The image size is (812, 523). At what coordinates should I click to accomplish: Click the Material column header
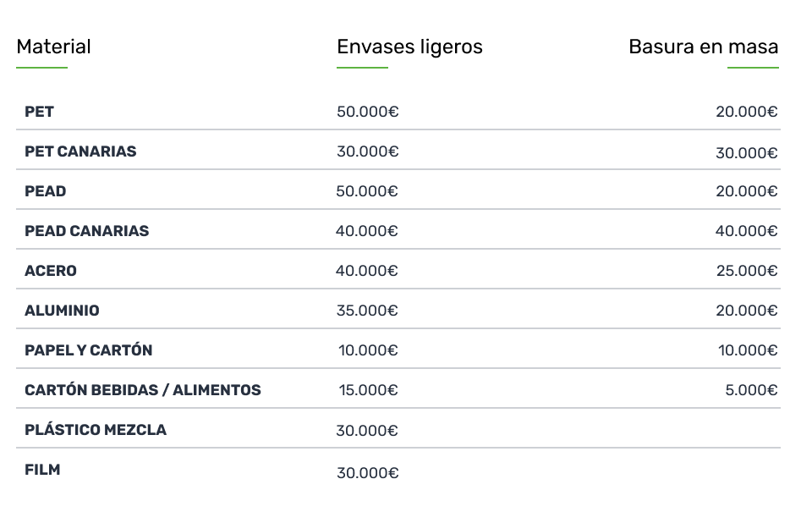coord(54,47)
